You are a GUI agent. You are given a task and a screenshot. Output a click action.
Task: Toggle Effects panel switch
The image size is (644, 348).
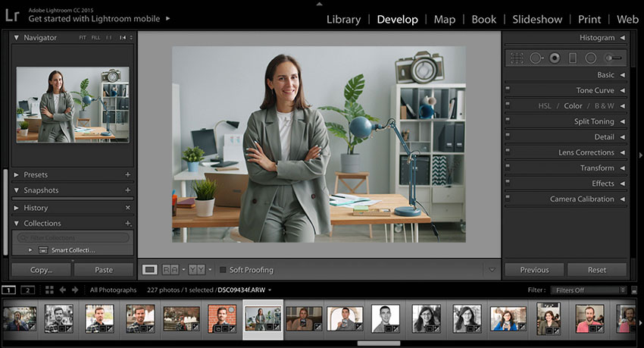click(508, 182)
